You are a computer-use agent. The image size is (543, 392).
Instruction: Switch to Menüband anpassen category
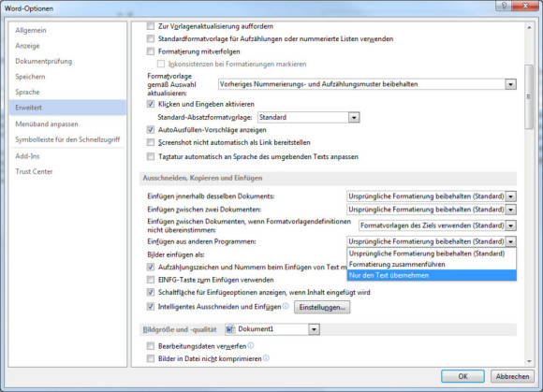coord(47,123)
